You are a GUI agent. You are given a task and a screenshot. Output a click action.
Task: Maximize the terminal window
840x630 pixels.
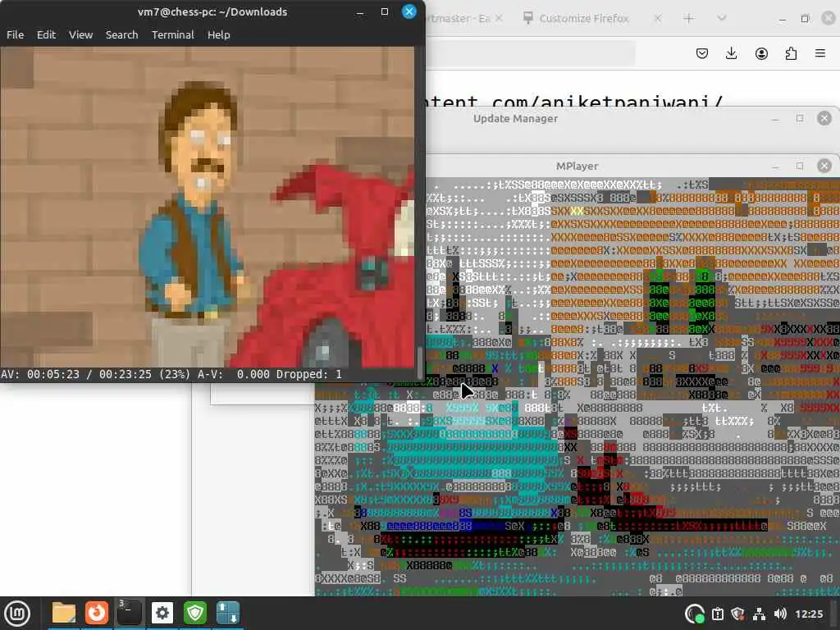[x=385, y=11]
